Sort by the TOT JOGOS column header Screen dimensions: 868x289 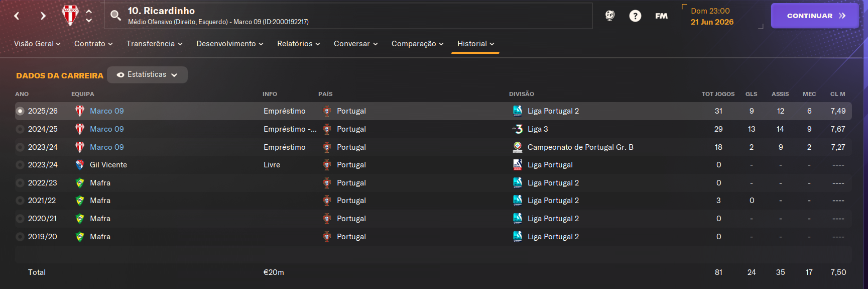coord(718,94)
